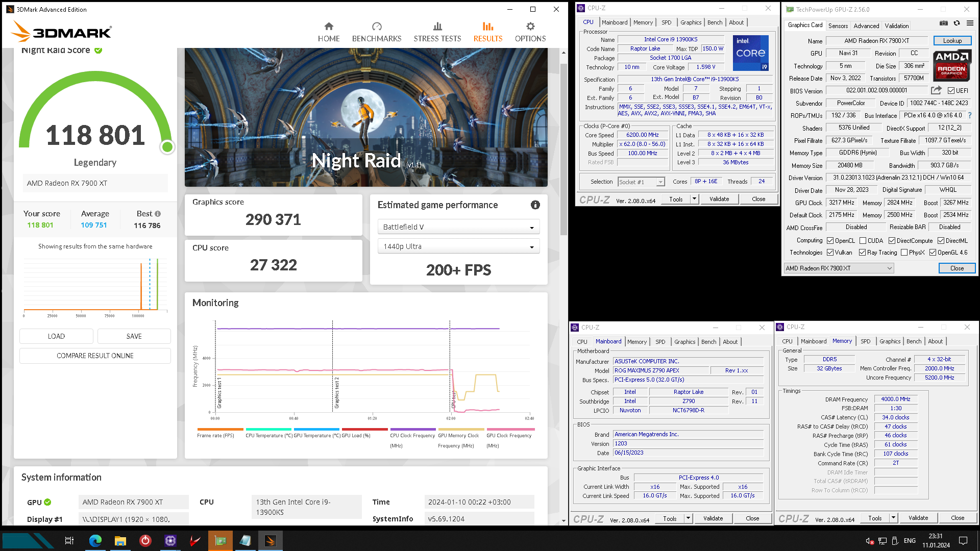Open the GPU-Z hamburger menu

(970, 23)
